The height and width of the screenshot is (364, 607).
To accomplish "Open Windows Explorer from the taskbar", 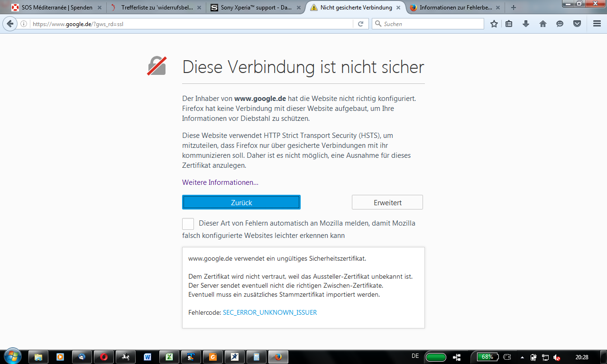I will point(39,357).
